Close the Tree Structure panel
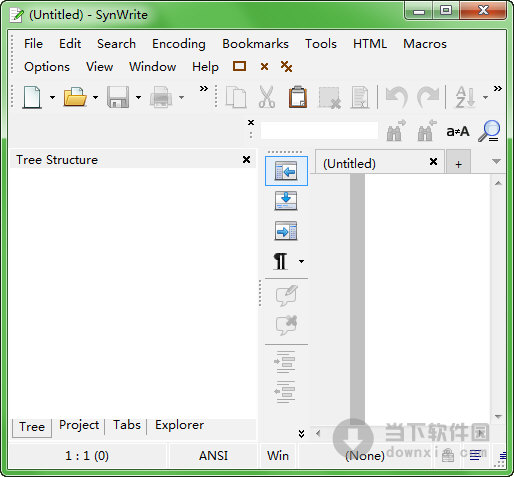Image resolution: width=514 pixels, height=477 pixels. tap(246, 160)
